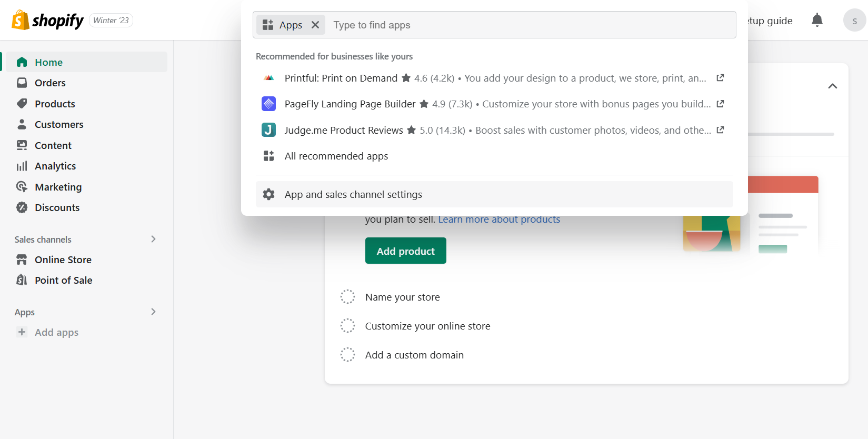Click the Customers person icon
The image size is (868, 439).
[22, 124]
